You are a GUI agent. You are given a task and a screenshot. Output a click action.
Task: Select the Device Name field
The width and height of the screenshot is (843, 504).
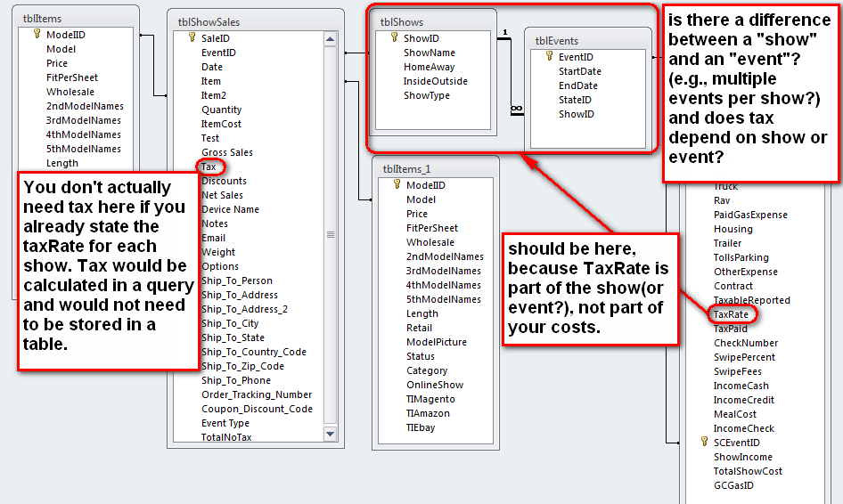point(230,209)
